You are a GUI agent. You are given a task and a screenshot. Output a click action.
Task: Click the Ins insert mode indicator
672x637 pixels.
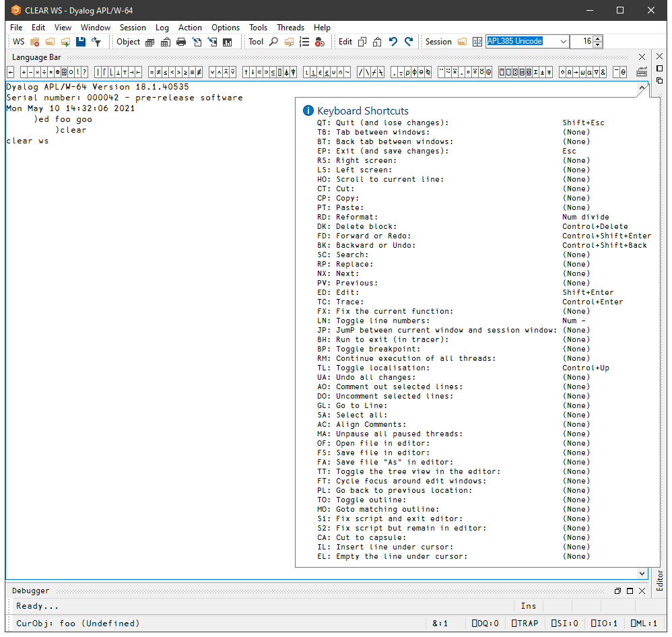coord(529,606)
